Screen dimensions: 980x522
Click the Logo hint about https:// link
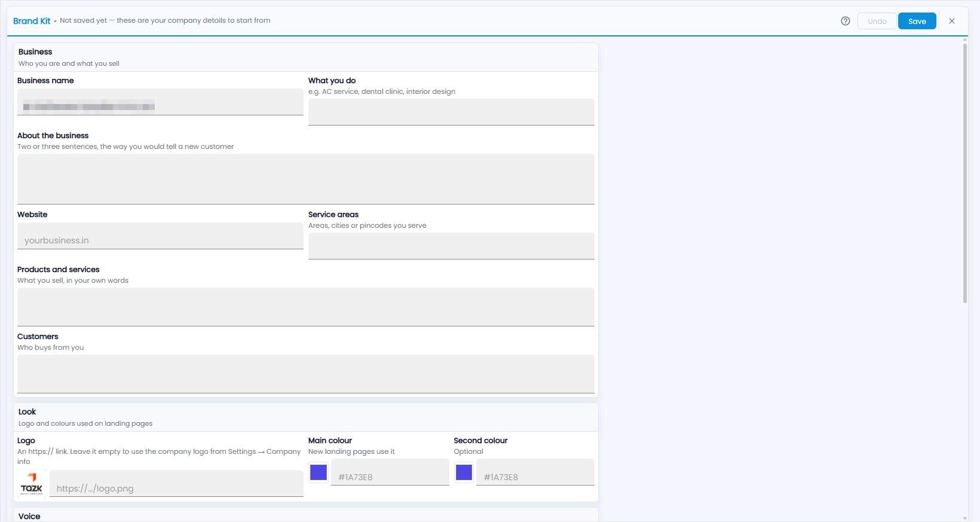(x=159, y=456)
